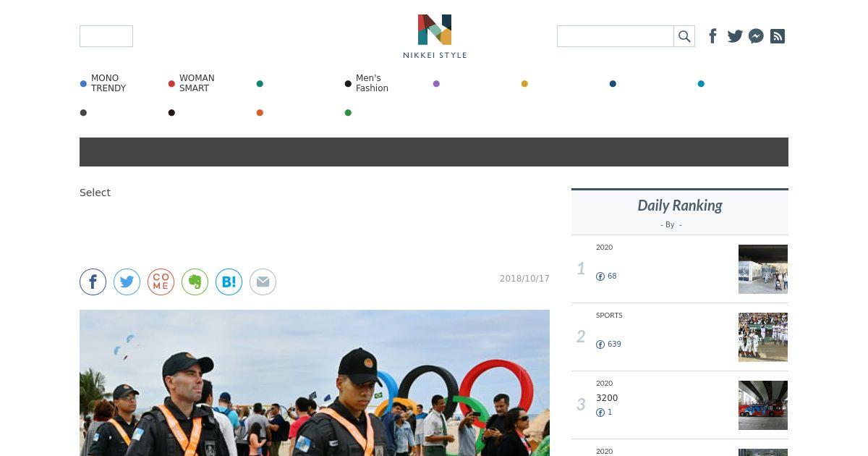Open the Messenger icon in header
The width and height of the screenshot is (868, 456).
756,36
